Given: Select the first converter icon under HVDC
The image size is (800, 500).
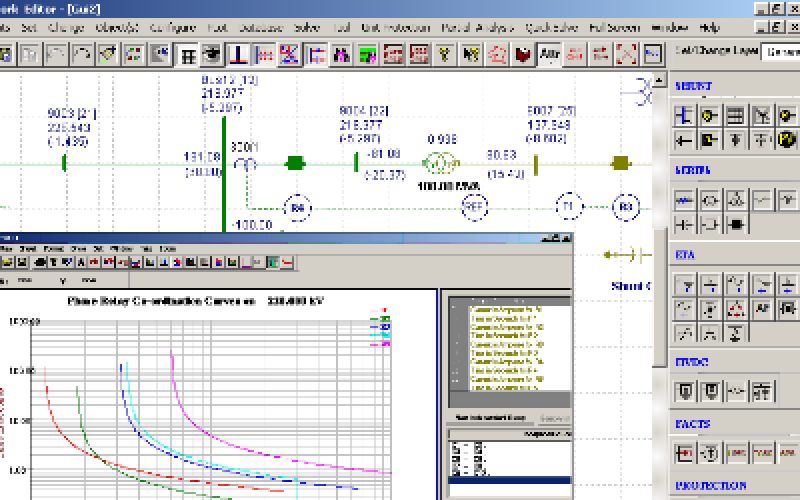Looking at the screenshot, I should pos(684,391).
